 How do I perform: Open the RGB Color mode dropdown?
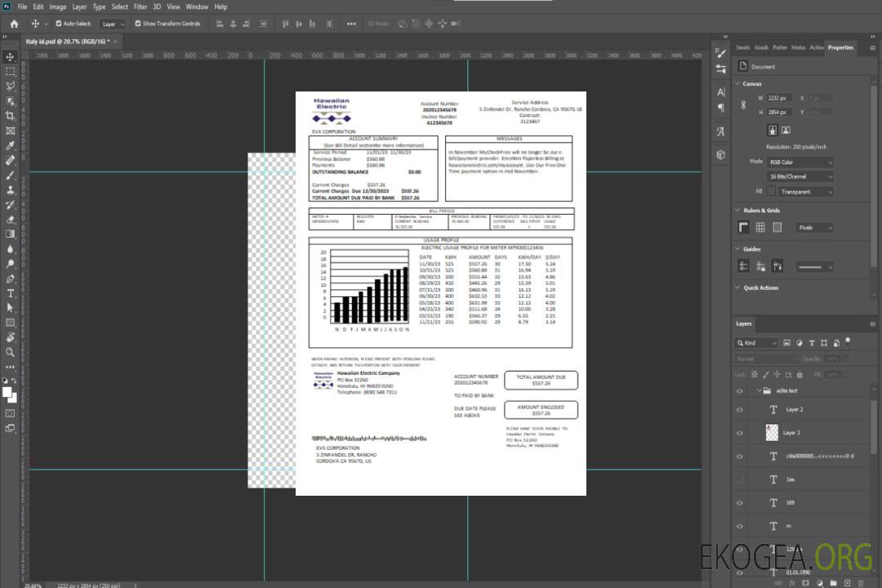coord(800,162)
